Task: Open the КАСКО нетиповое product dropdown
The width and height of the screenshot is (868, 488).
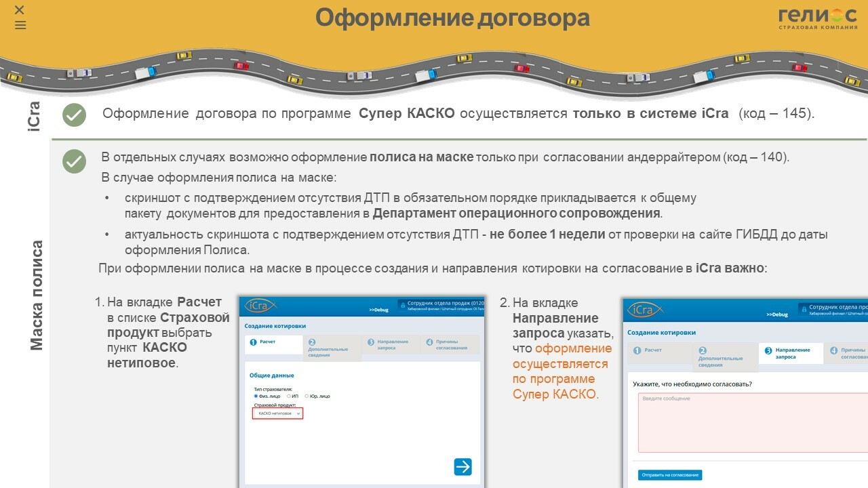Action: 277,413
